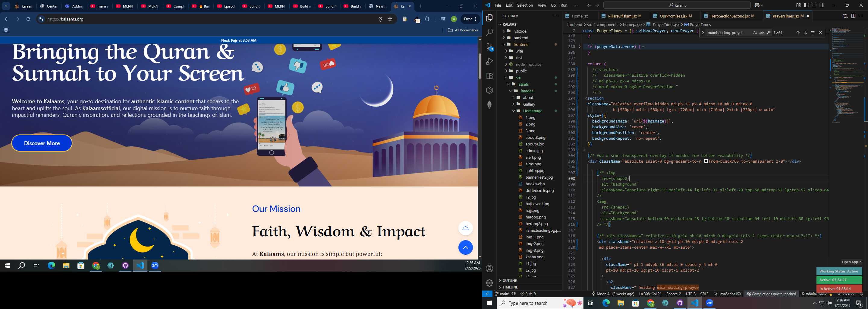Image resolution: width=868 pixels, height=309 pixels.
Task: Click the Discover More button
Action: pyautogui.click(x=42, y=143)
